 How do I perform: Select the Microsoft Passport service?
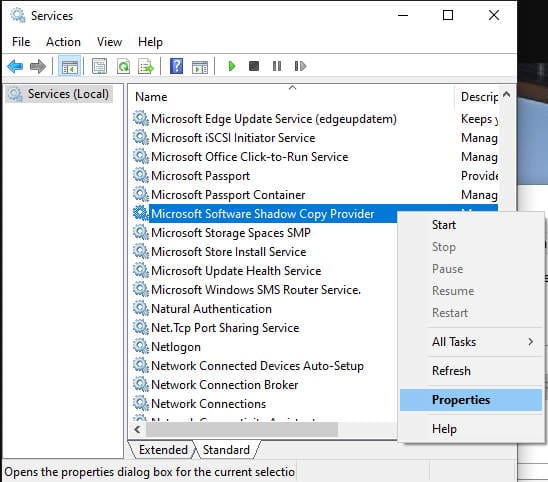pos(200,175)
